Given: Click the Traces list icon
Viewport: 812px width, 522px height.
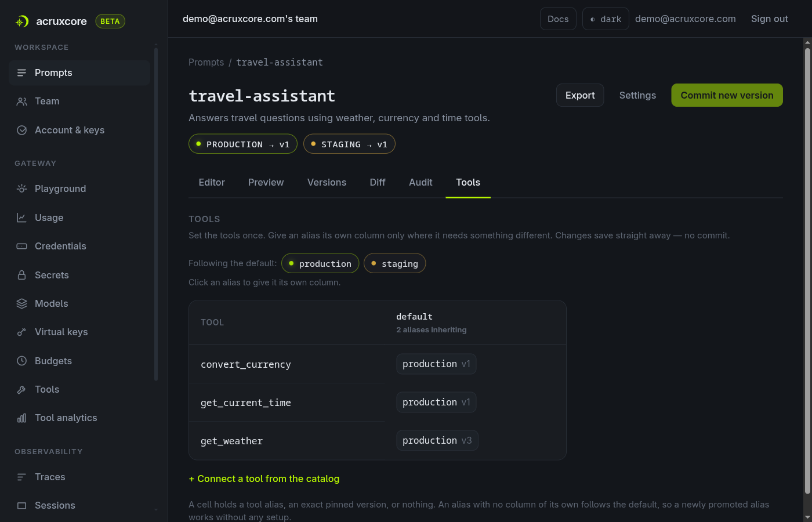Looking at the screenshot, I should [x=21, y=477].
